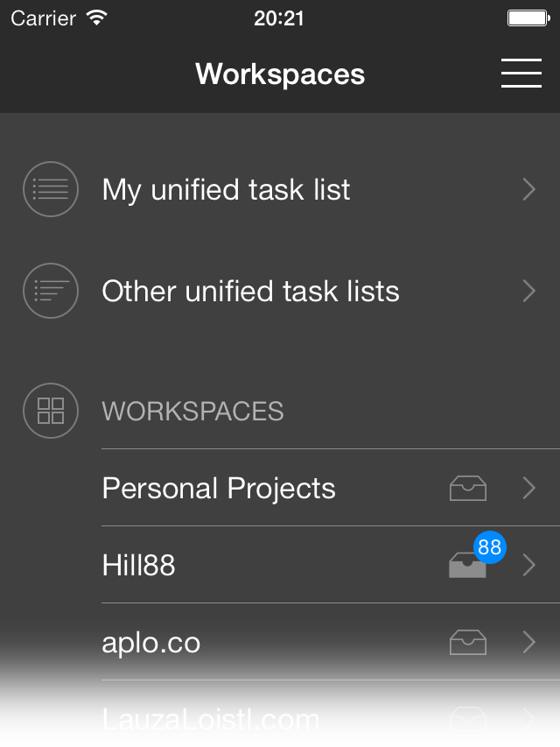Select the Hill88 workspace
560x747 pixels.
pyautogui.click(x=139, y=566)
